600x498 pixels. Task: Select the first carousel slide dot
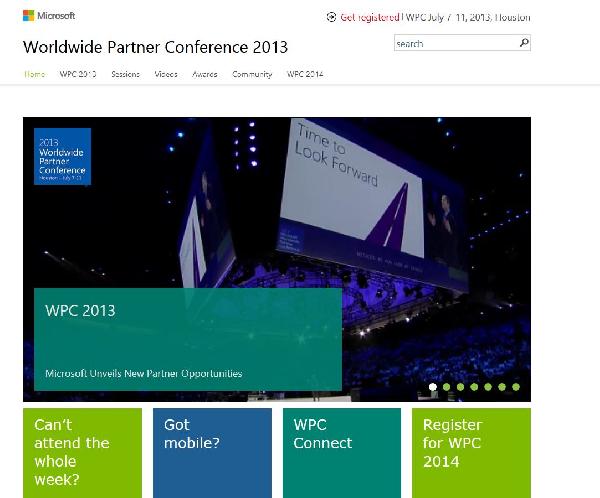coord(433,387)
